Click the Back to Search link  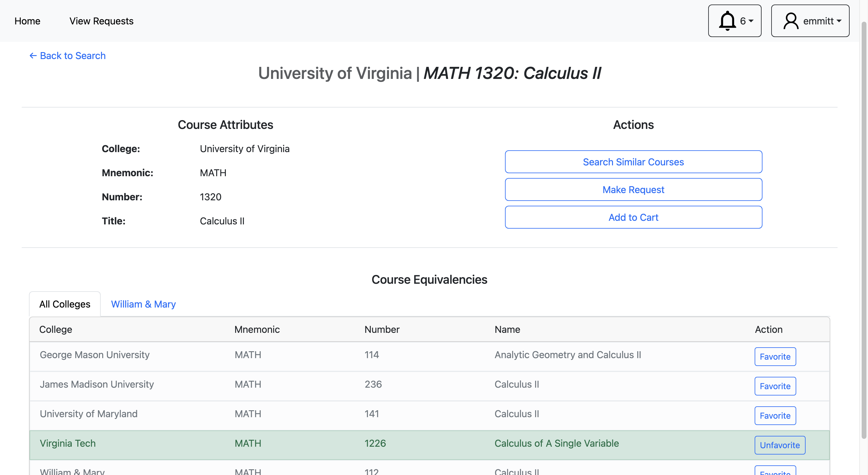pyautogui.click(x=68, y=55)
